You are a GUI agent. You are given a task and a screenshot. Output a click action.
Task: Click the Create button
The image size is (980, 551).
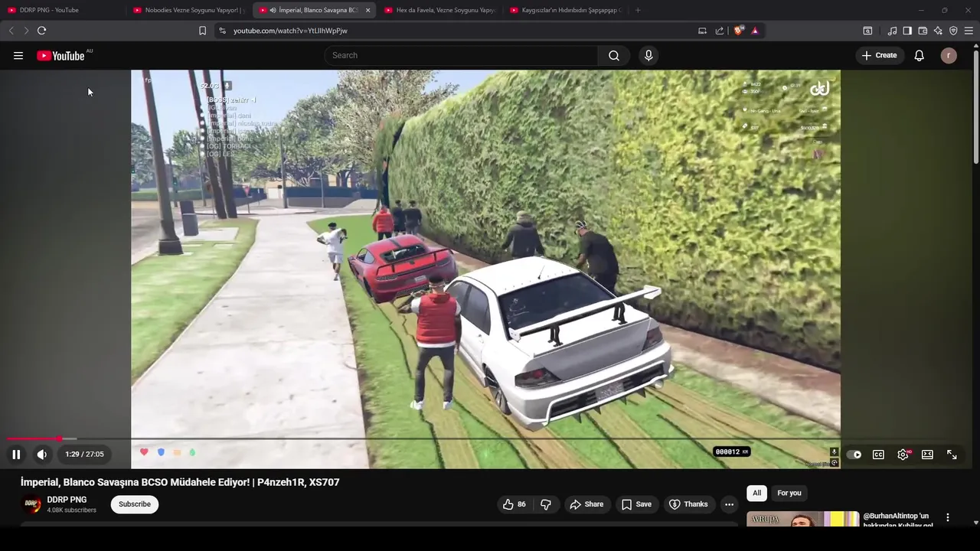(x=879, y=55)
